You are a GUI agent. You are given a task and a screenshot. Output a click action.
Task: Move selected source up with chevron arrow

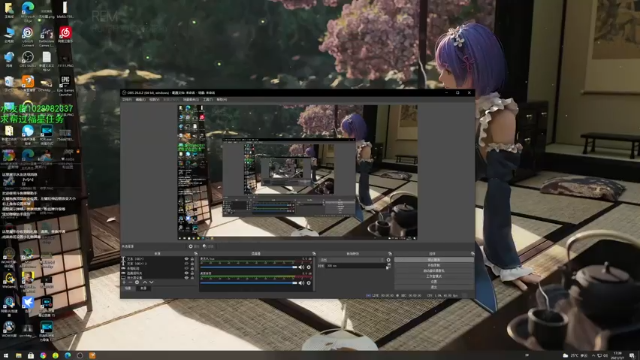click(144, 282)
